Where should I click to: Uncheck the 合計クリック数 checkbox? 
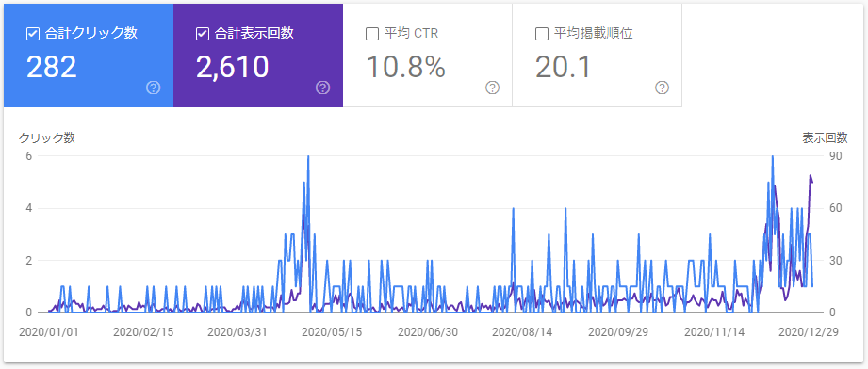pyautogui.click(x=33, y=34)
